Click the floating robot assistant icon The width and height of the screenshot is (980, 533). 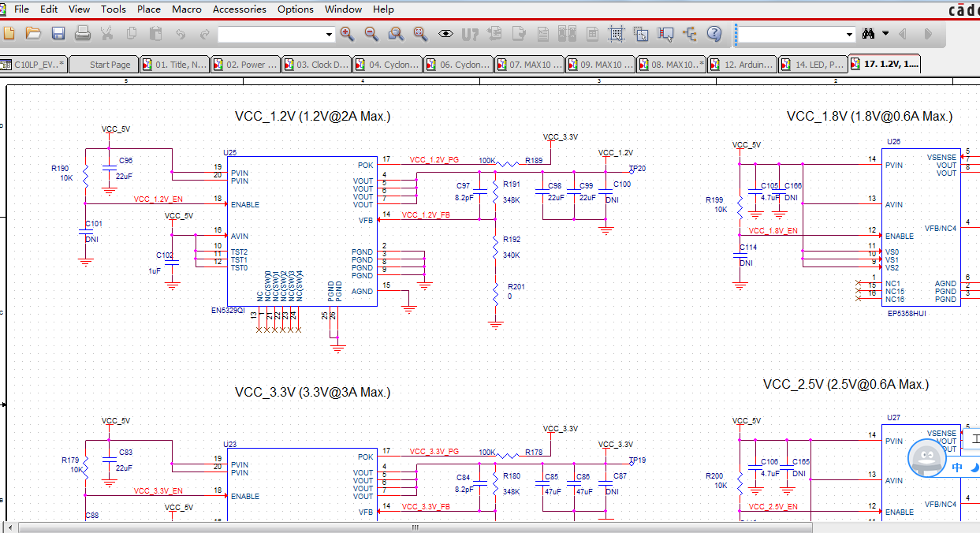[x=926, y=457]
